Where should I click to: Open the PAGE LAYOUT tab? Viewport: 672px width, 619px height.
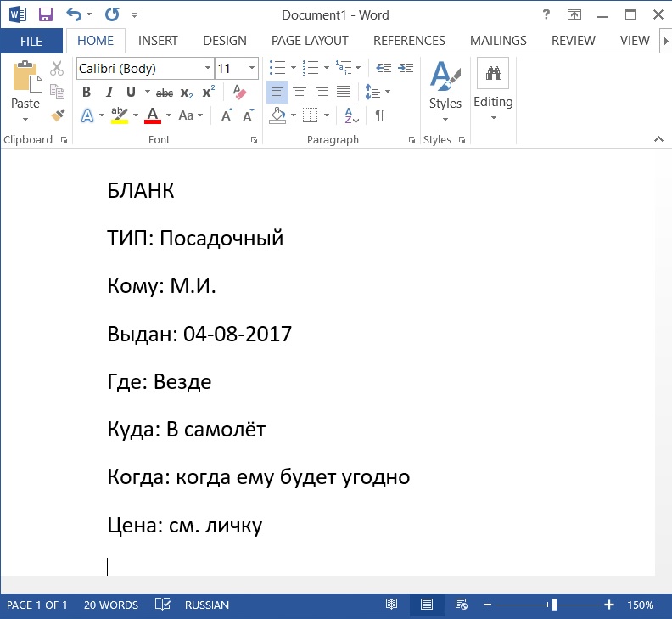(310, 41)
